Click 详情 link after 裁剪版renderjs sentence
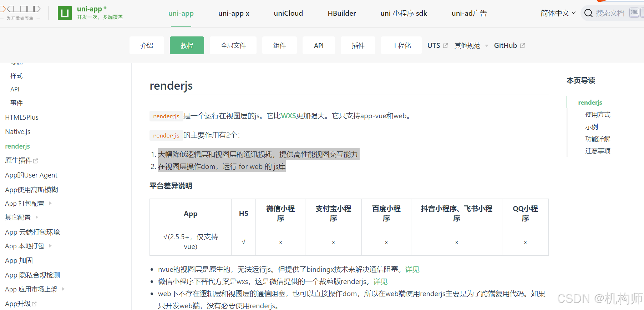The height and width of the screenshot is (310, 644). tap(380, 281)
